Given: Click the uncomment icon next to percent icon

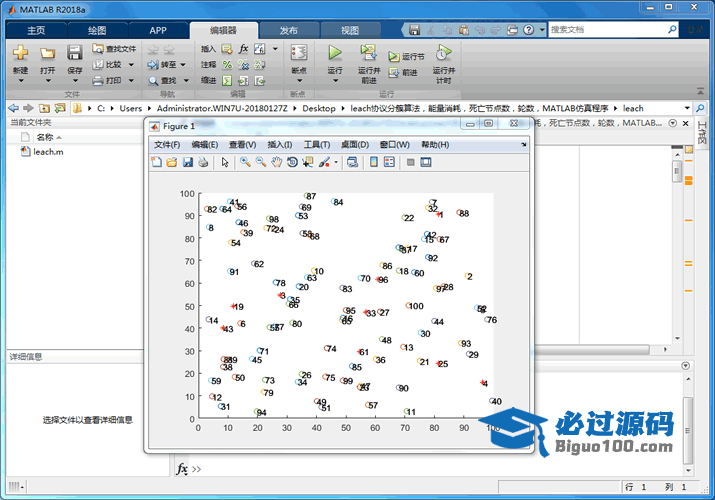Looking at the screenshot, I should pyautogui.click(x=244, y=65).
